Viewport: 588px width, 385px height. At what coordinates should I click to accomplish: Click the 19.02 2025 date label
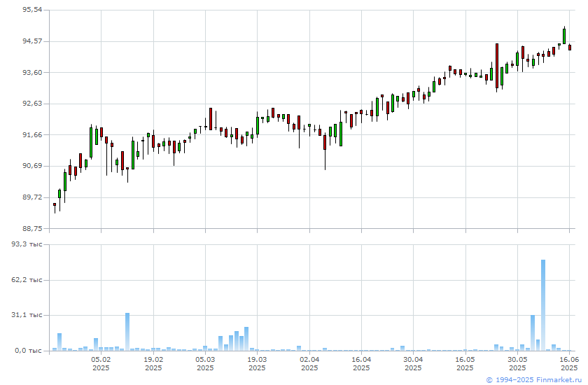tap(153, 363)
